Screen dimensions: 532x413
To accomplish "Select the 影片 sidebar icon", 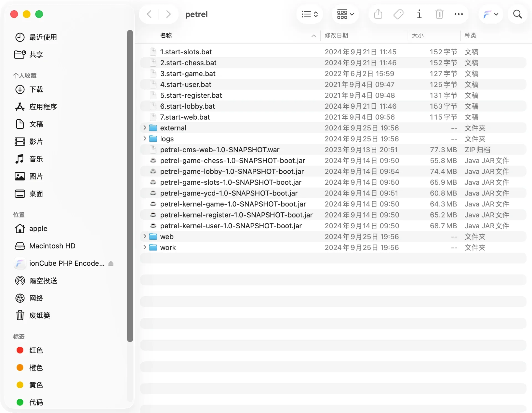I will coord(20,141).
